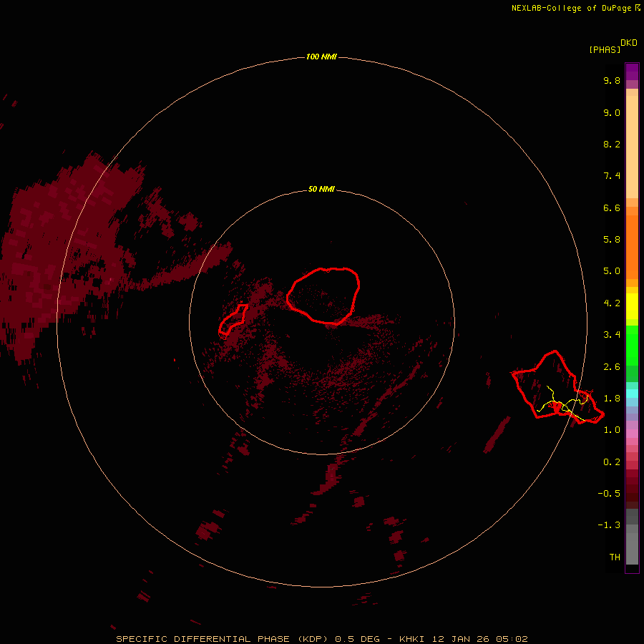
Task: Select the 3.4 scale value
Action: click(x=612, y=335)
